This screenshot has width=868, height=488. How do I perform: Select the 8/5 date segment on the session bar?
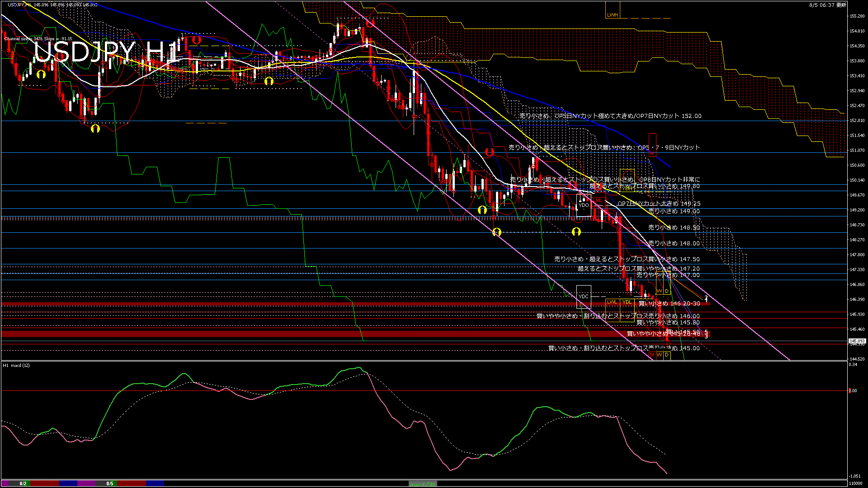(x=110, y=483)
